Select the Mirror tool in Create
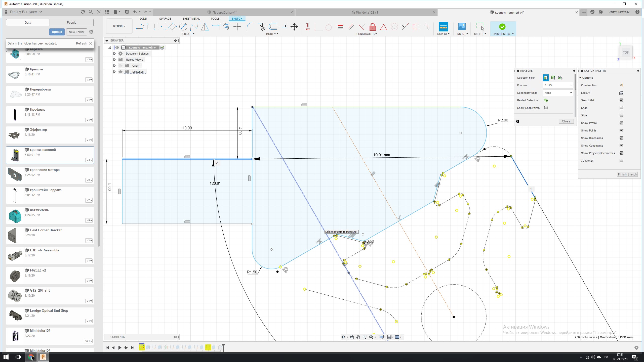Screen dimensions: 644x362 (205, 27)
